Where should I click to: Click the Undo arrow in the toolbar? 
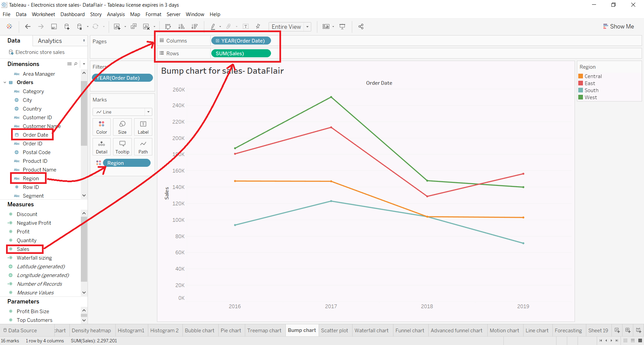pyautogui.click(x=28, y=26)
